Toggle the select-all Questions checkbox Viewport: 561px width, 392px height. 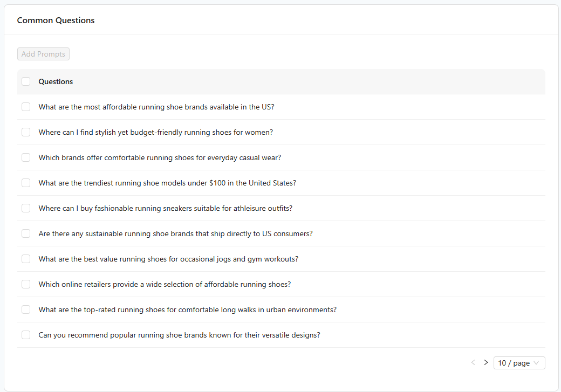point(26,81)
